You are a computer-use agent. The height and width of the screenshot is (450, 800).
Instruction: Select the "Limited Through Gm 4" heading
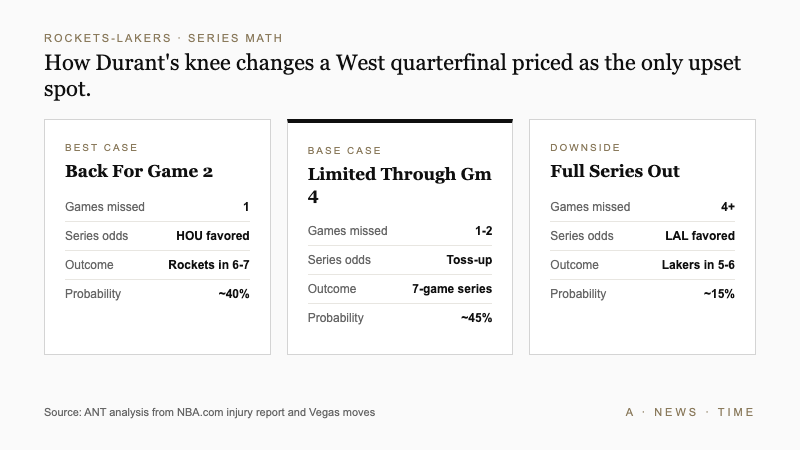(x=399, y=185)
